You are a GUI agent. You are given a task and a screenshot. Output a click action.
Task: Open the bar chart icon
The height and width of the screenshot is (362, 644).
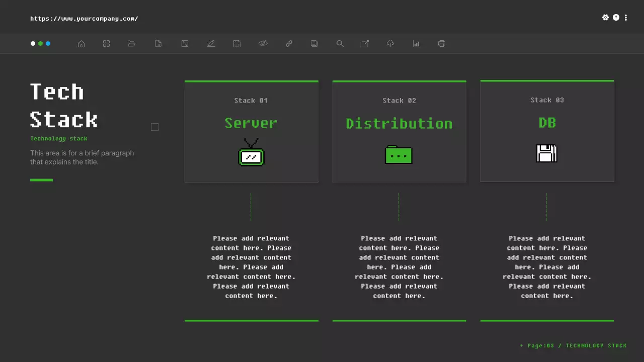click(x=416, y=44)
